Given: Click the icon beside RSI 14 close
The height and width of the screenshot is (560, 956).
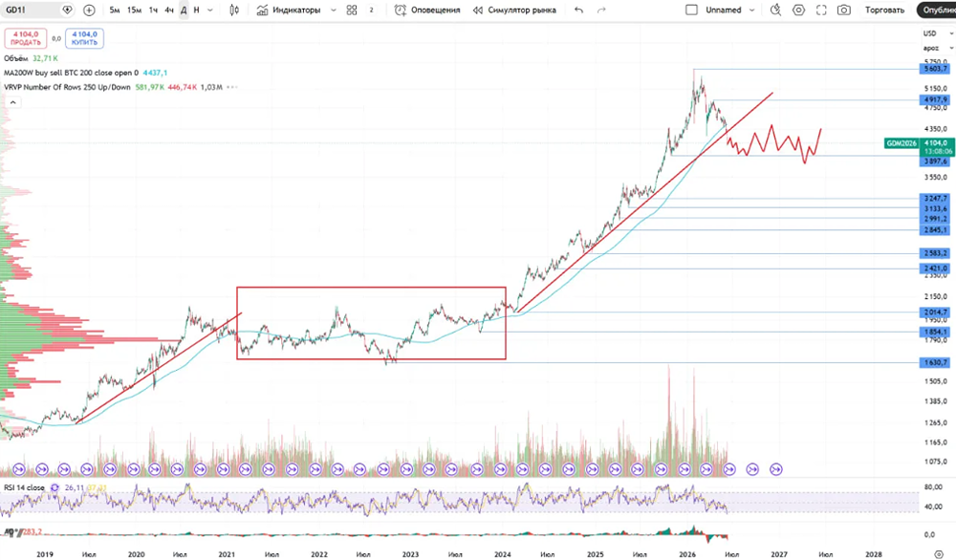Looking at the screenshot, I should 54,487.
